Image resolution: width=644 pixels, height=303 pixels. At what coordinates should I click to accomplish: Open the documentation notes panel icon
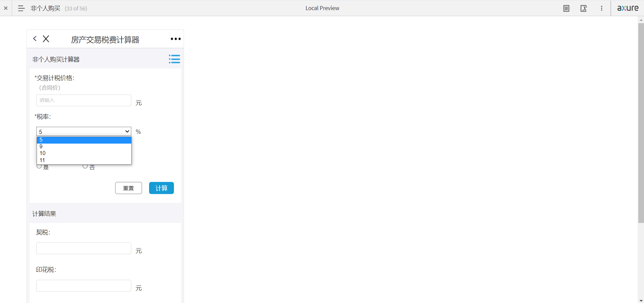click(x=566, y=8)
